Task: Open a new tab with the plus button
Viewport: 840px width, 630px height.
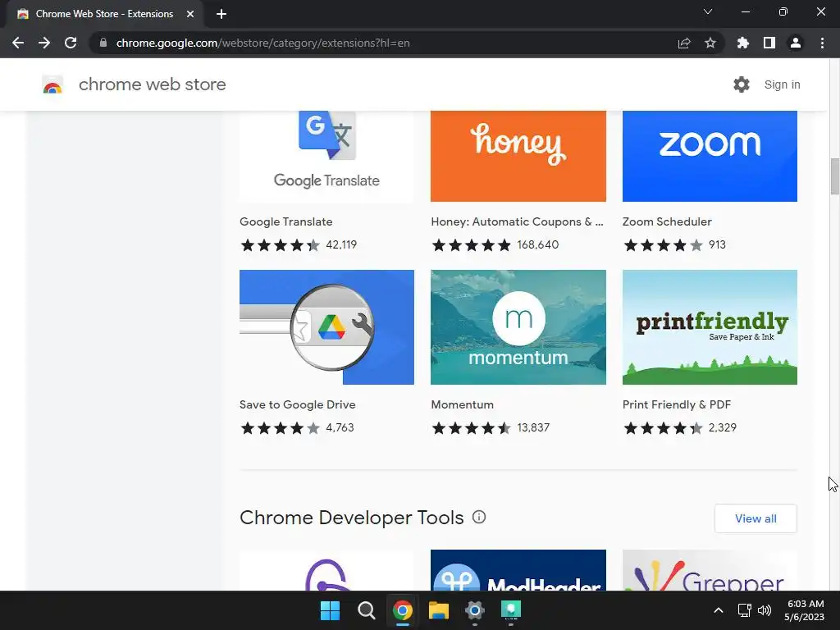Action: pyautogui.click(x=221, y=14)
